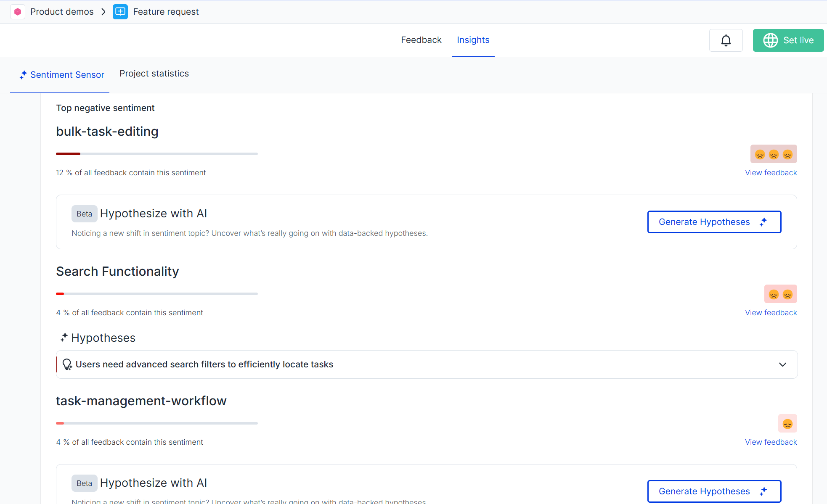Screen dimensions: 827x504
Task: Click the bulk-task-editing sentiment progress bar
Action: 156,154
